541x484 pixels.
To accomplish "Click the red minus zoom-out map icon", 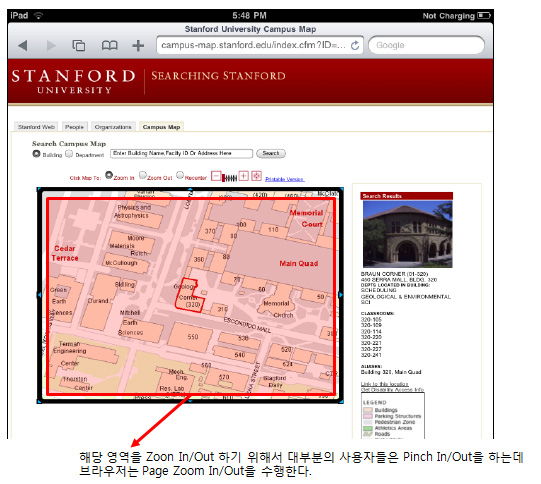I will click(x=216, y=176).
